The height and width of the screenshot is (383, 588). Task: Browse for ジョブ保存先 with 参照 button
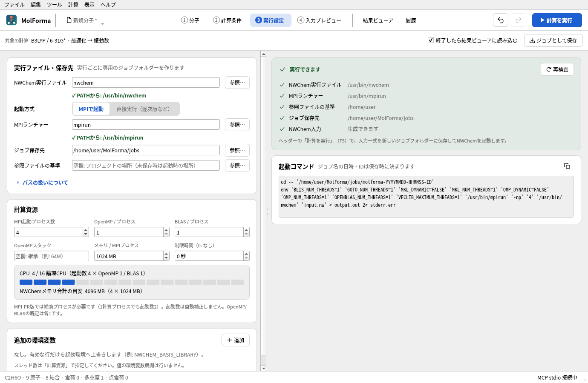click(237, 150)
